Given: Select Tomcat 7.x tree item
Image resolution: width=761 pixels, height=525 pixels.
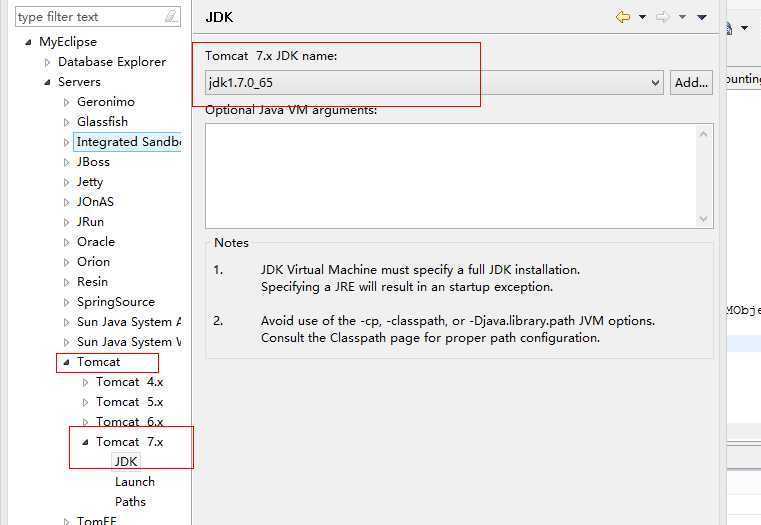Looking at the screenshot, I should [130, 442].
